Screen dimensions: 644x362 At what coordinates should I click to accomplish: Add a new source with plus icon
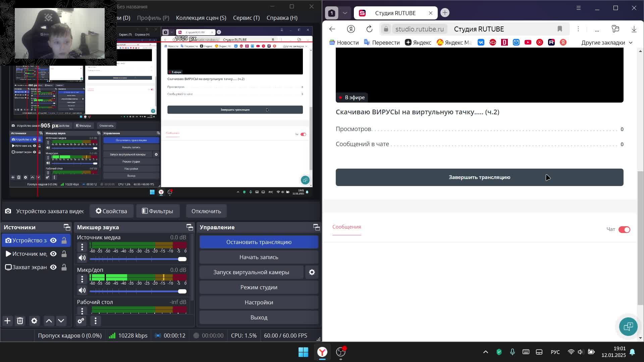7,321
